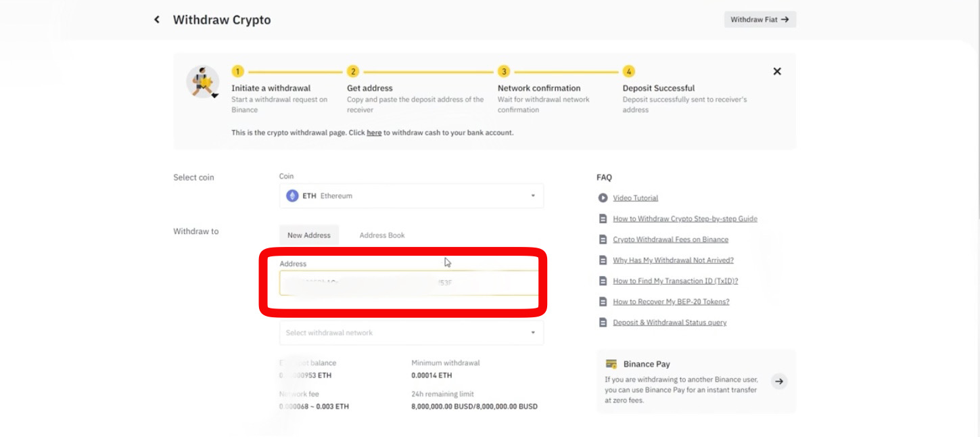The image size is (980, 437).
Task: Expand the Coin dropdown arrow
Action: tap(533, 195)
